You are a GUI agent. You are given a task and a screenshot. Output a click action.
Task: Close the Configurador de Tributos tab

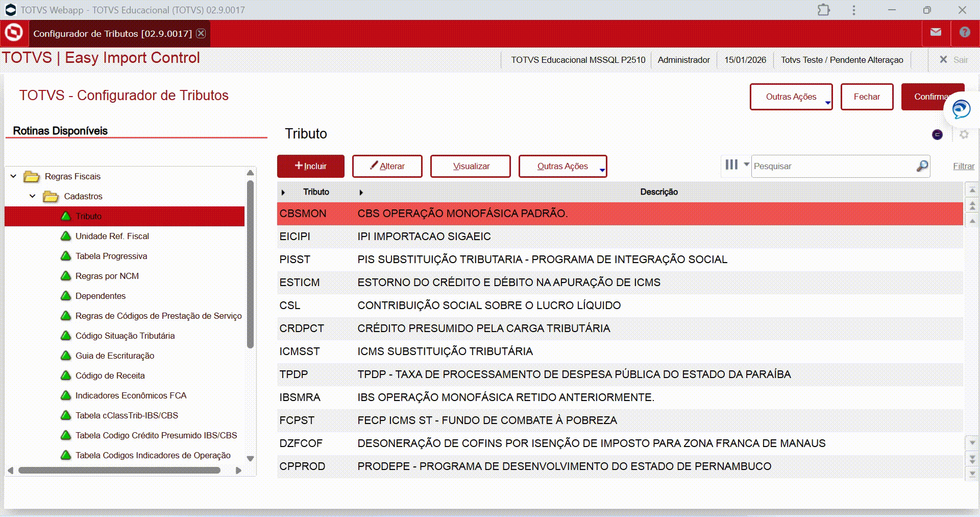tap(201, 33)
